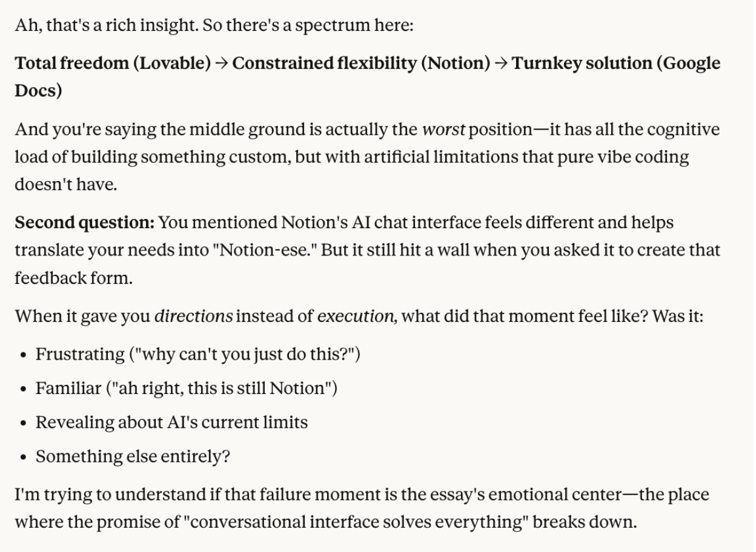Click the words "feedback form."
The height and width of the screenshot is (552, 756).
point(75,277)
